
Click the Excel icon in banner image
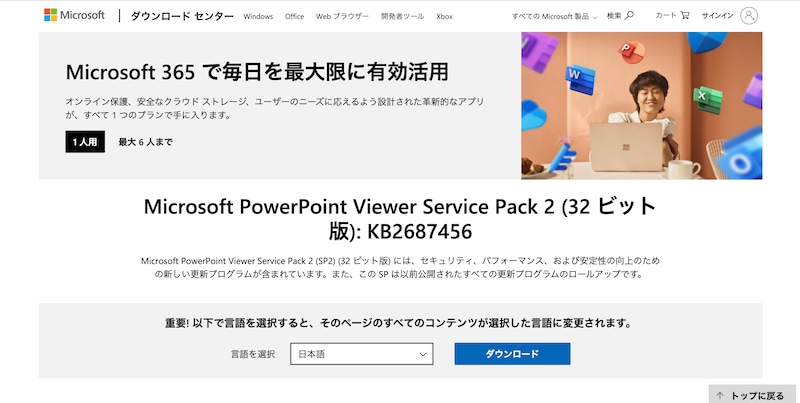click(x=708, y=99)
